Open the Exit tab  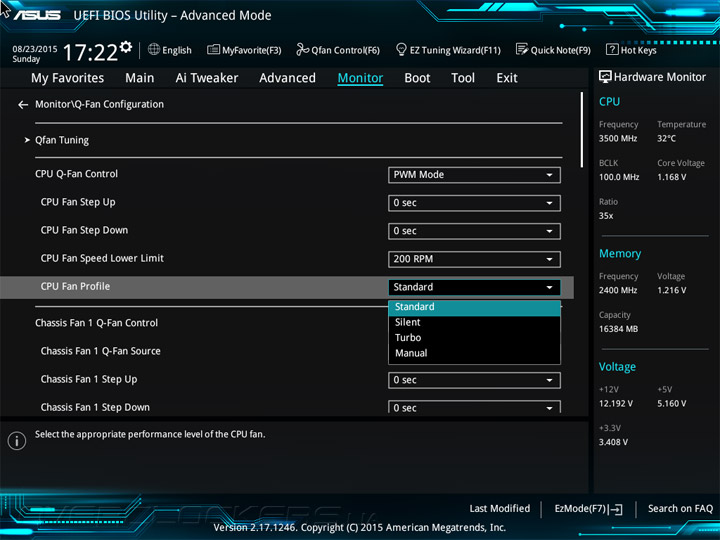507,78
